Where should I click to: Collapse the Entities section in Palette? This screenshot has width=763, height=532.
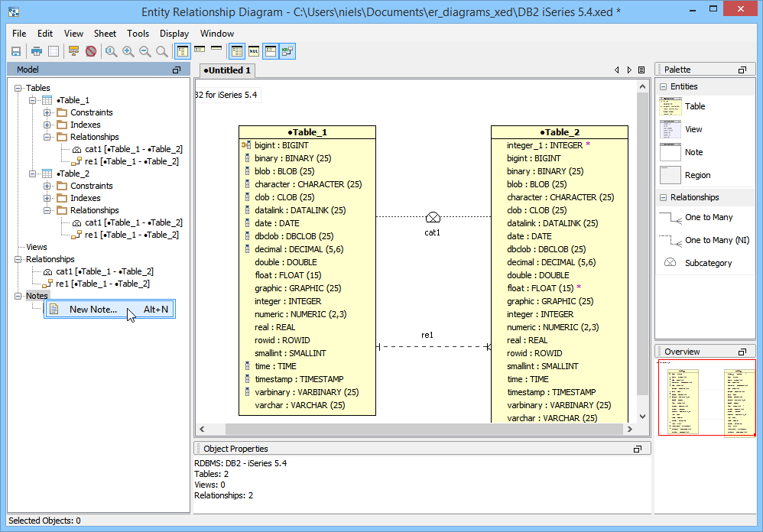pyautogui.click(x=664, y=86)
